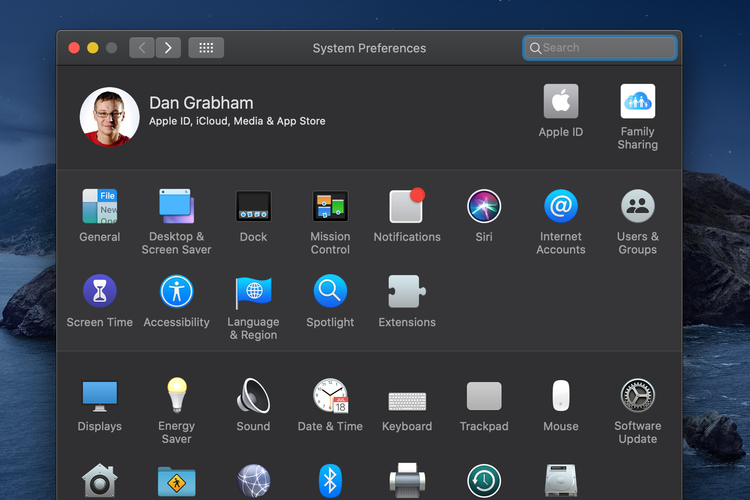Open Trackpad preferences
The height and width of the screenshot is (500, 750).
tap(484, 396)
